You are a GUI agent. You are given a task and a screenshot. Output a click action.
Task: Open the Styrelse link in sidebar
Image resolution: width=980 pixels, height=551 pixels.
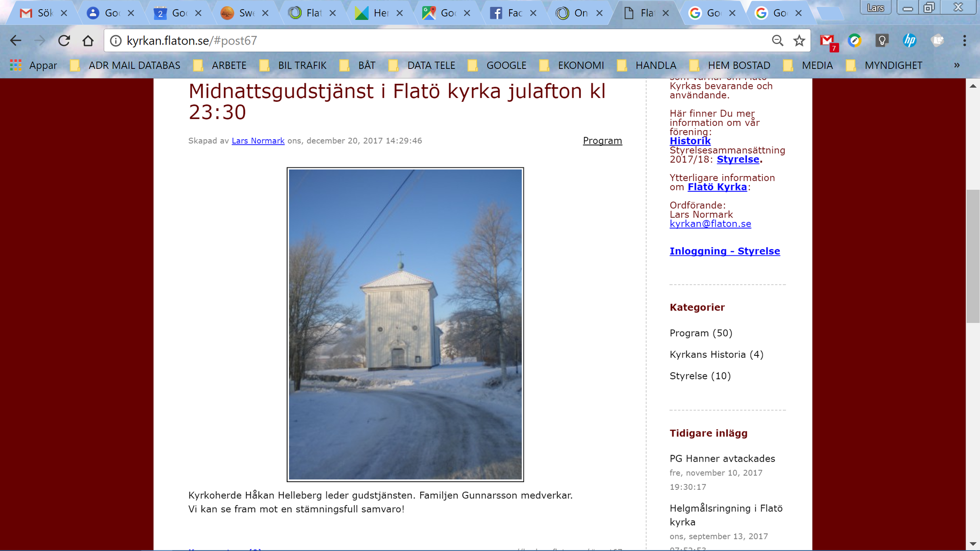point(738,159)
